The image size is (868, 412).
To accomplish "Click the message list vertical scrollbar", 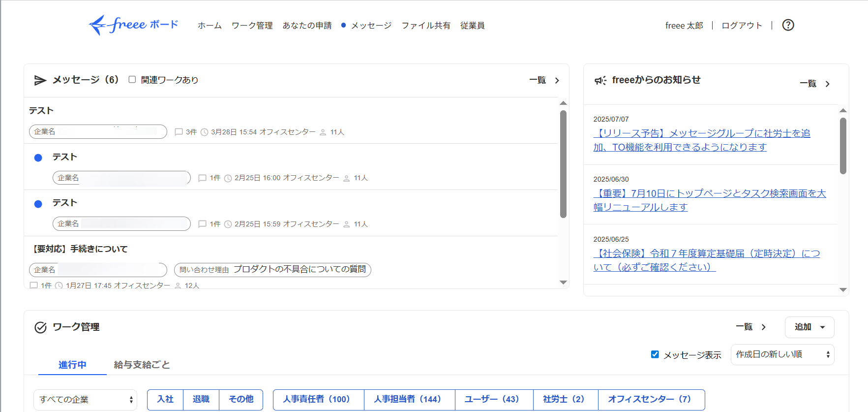I will coord(563,164).
